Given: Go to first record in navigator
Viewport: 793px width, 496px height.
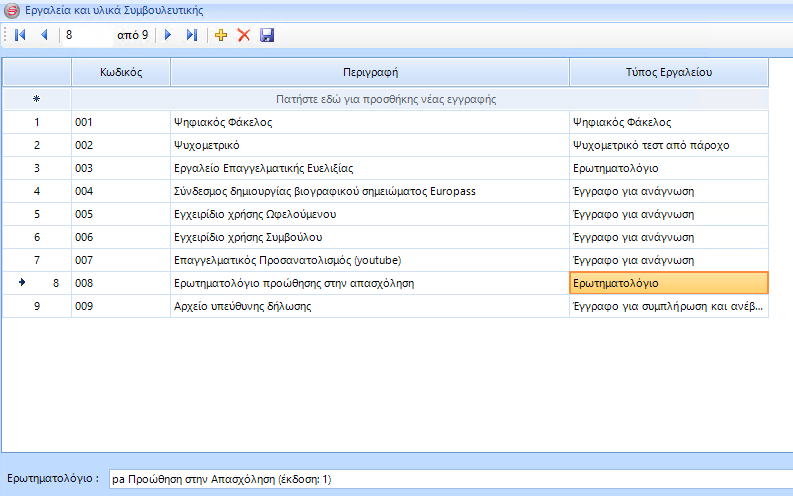Looking at the screenshot, I should point(19,35).
